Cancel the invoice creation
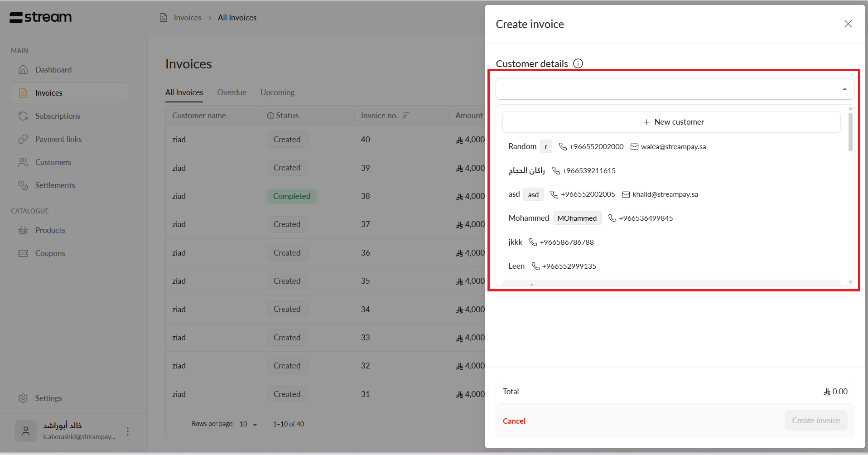The image size is (868, 455). pyautogui.click(x=514, y=421)
